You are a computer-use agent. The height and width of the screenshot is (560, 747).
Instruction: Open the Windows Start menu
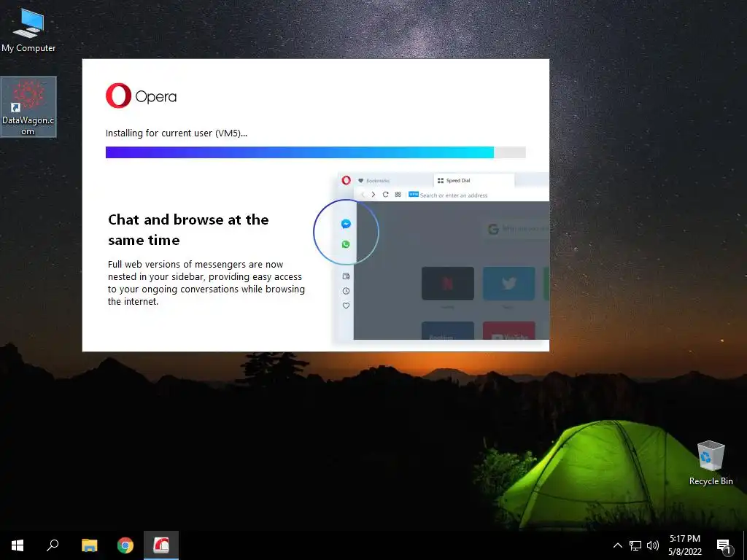18,545
